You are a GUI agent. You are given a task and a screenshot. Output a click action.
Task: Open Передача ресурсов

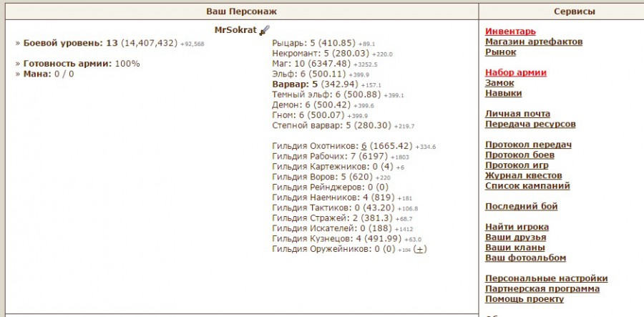click(530, 124)
